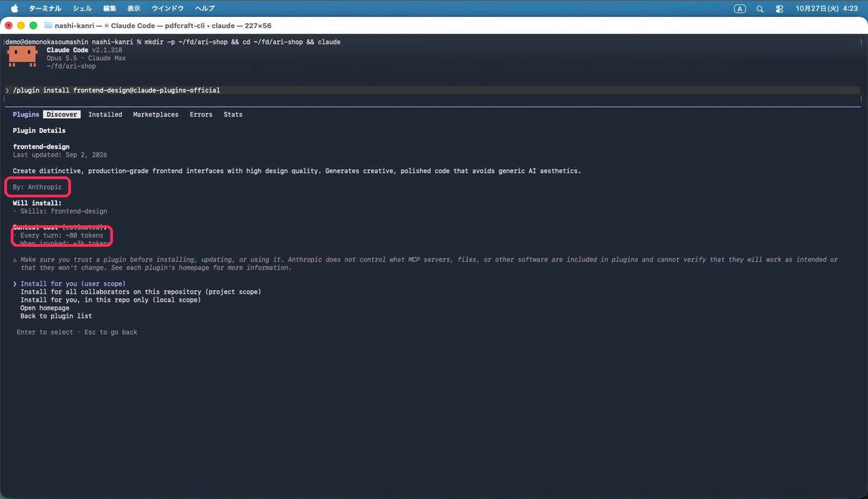Open the シェル menu
This screenshot has height=499, width=868.
point(82,8)
